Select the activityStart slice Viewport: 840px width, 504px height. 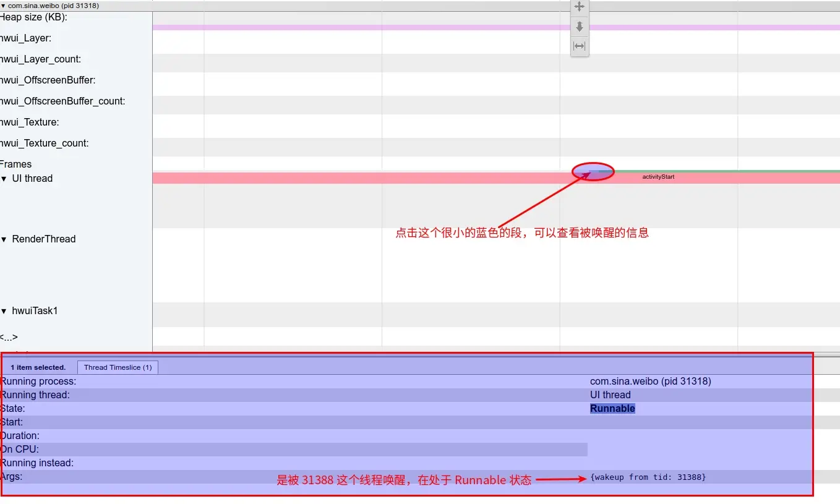(x=658, y=176)
